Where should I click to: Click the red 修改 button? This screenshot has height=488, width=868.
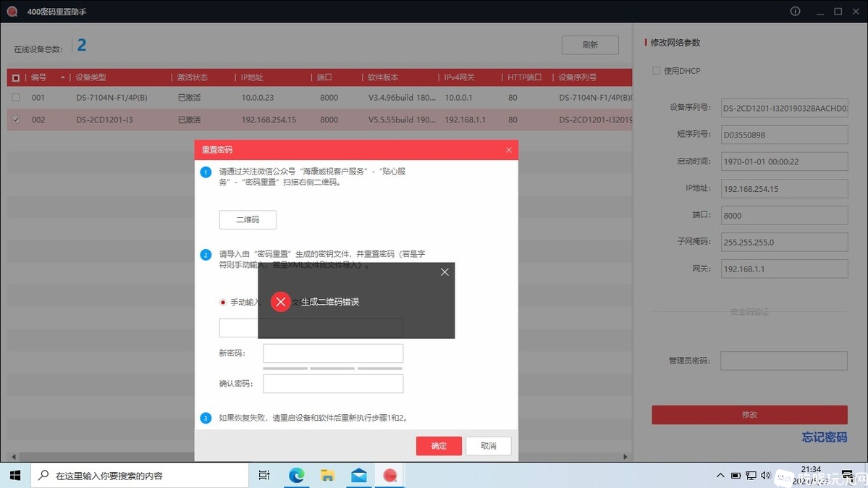(x=749, y=415)
